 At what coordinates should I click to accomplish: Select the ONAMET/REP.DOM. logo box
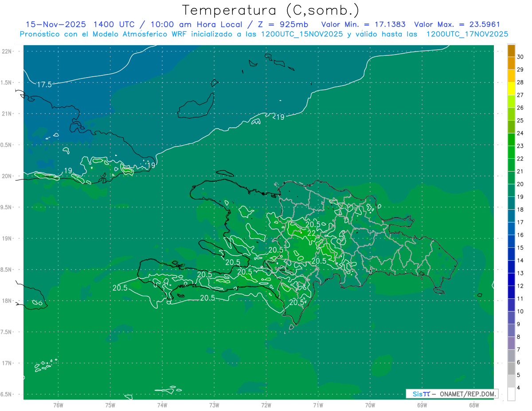(452, 394)
